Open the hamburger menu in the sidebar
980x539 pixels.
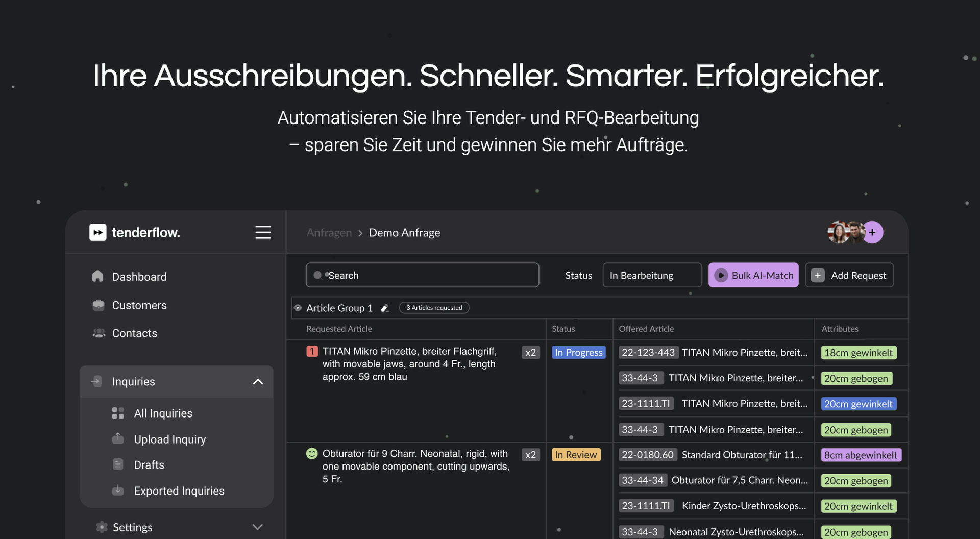click(x=263, y=232)
